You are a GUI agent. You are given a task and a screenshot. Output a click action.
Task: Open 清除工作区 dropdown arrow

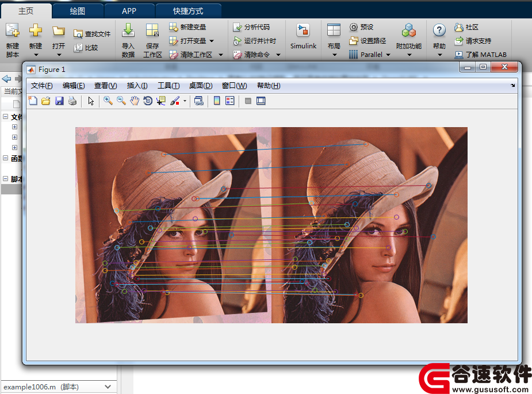[x=220, y=55]
